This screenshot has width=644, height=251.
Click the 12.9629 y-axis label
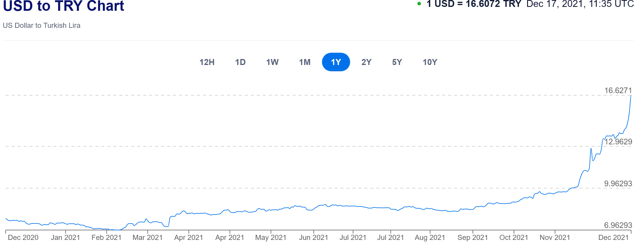point(618,142)
